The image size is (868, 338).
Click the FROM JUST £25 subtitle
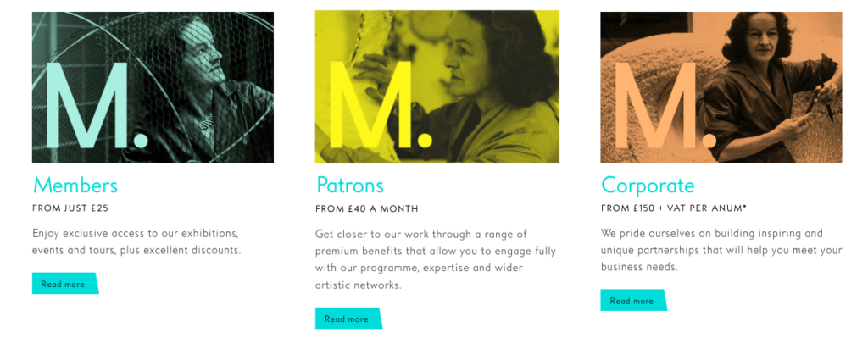70,208
